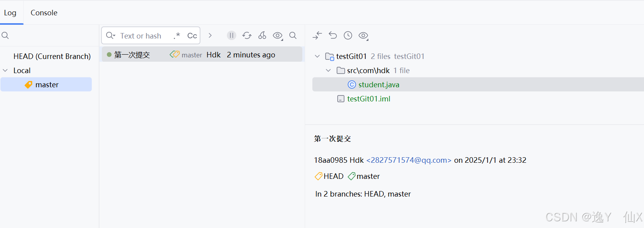The width and height of the screenshot is (644, 228).
Task: Open log view options eye icon
Action: [278, 36]
